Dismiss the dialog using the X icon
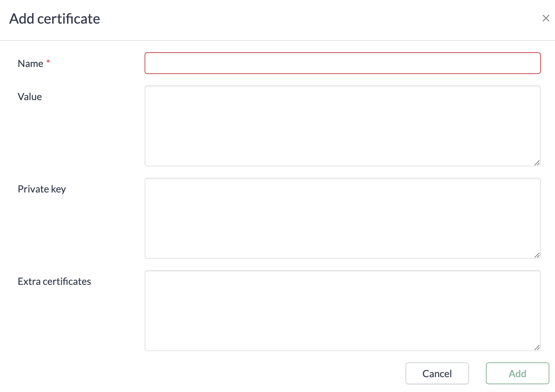This screenshot has width=555, height=392. 545,18
